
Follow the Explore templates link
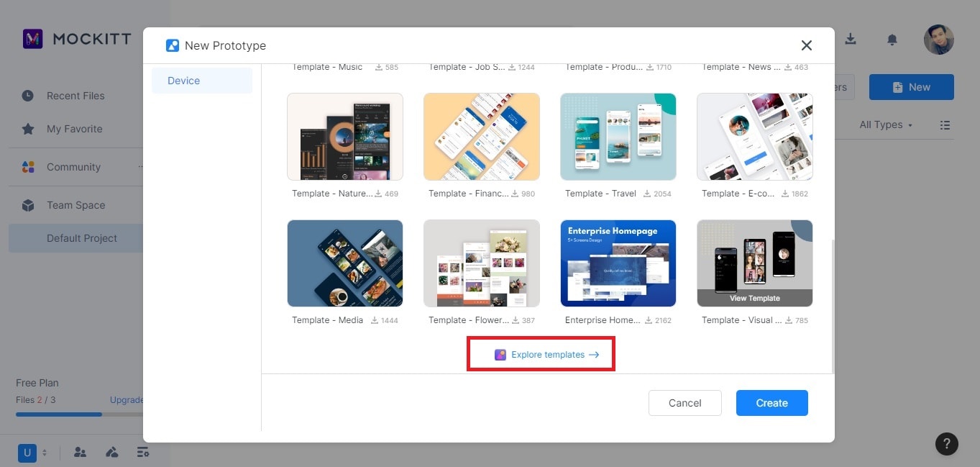547,355
